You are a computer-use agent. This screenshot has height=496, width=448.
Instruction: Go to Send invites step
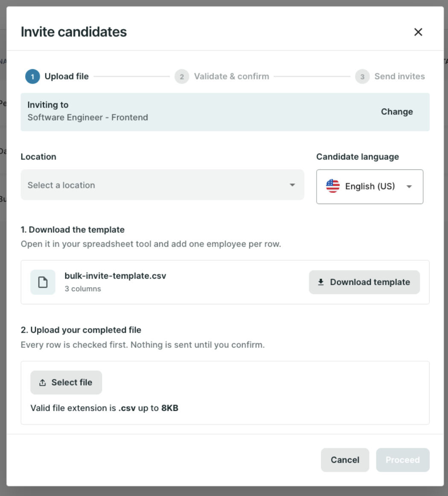click(x=400, y=76)
